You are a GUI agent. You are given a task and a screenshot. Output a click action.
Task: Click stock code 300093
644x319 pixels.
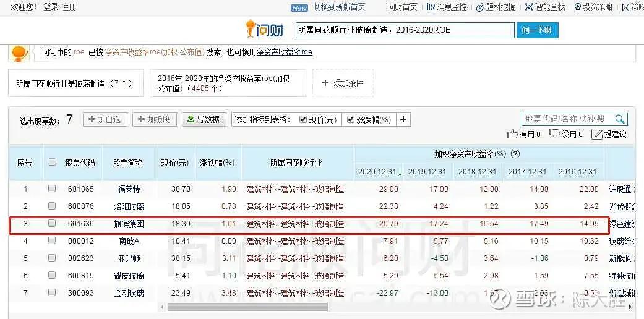coord(80,292)
